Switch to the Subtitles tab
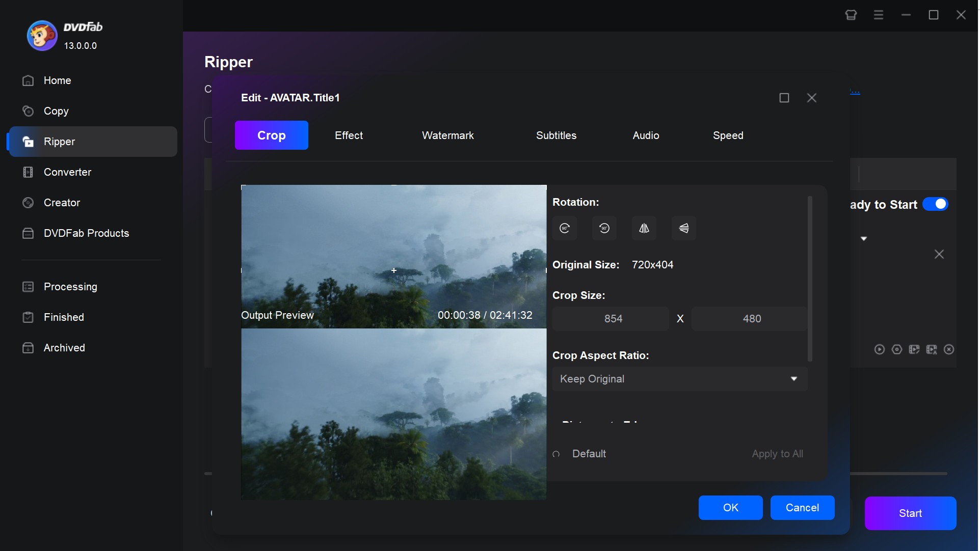 pyautogui.click(x=556, y=135)
